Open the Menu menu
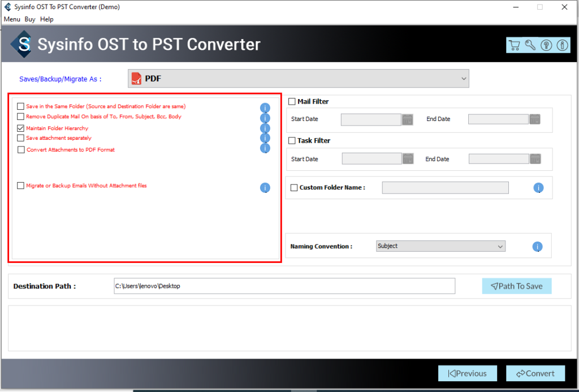The image size is (579, 392). coord(12,19)
